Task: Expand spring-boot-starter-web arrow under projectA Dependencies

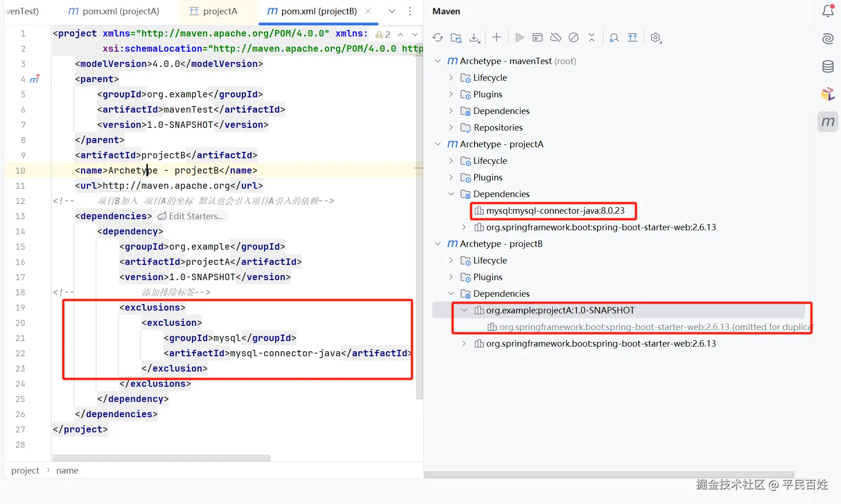Action: (x=464, y=227)
